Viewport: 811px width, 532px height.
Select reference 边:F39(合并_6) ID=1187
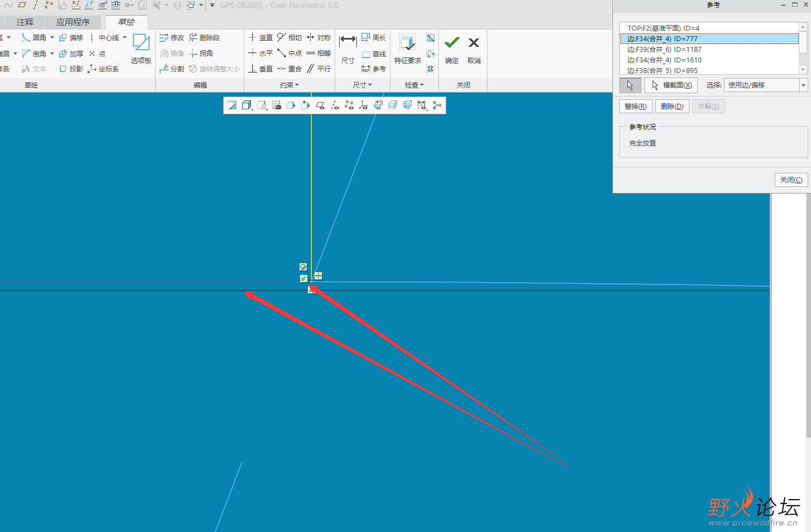709,49
